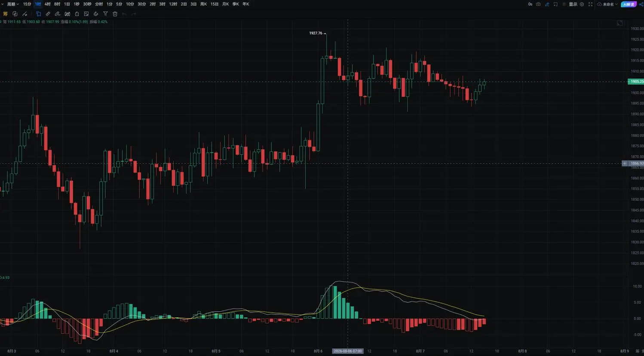644x356 pixels.
Task: Click the expand chart pane corner icon
Action: tap(619, 23)
